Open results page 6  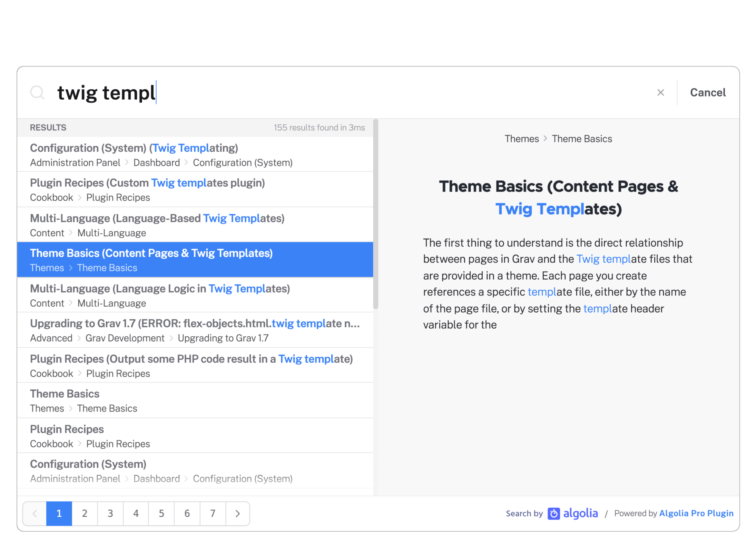(187, 513)
